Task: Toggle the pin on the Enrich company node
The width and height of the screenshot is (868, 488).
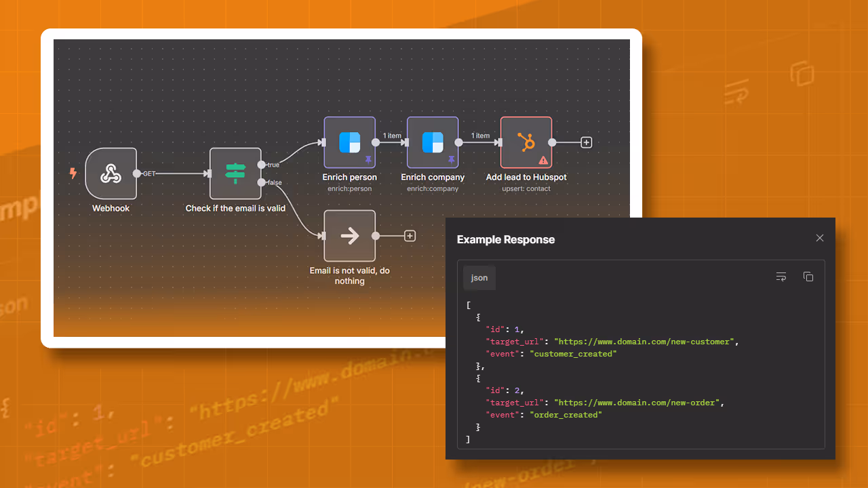Action: (x=451, y=161)
